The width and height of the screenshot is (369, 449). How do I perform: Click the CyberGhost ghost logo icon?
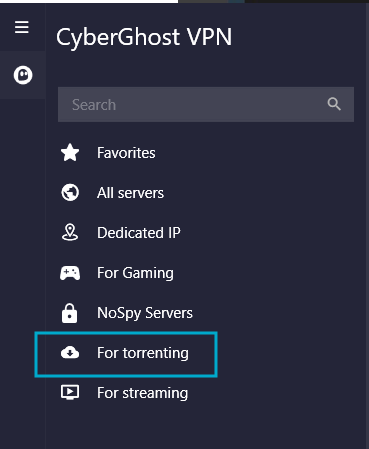click(23, 75)
